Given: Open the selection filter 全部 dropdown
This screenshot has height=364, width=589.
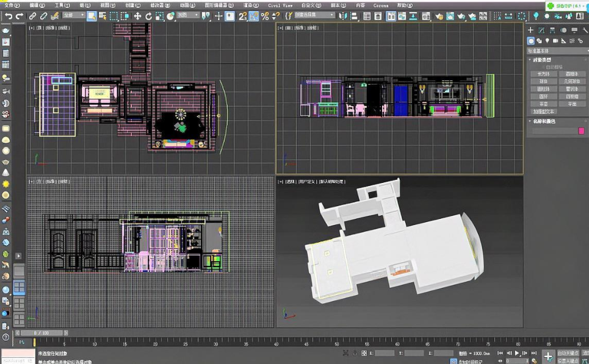Looking at the screenshot, I should tap(73, 16).
